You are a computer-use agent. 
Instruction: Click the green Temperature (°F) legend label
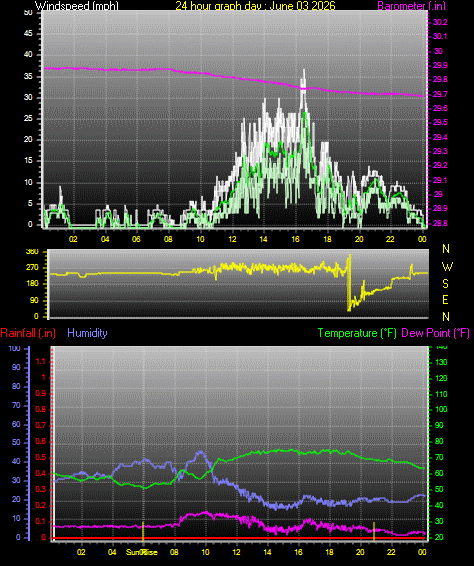pyautogui.click(x=357, y=333)
